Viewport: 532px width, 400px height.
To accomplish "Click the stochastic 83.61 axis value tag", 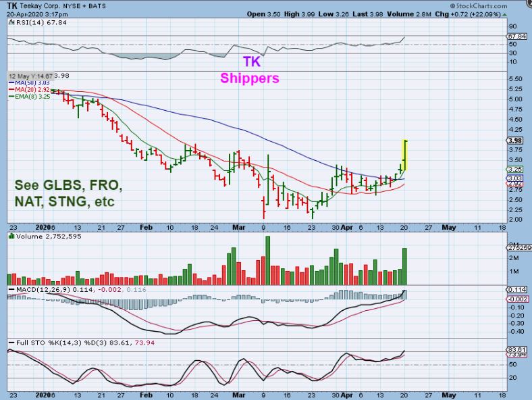I will (517, 350).
